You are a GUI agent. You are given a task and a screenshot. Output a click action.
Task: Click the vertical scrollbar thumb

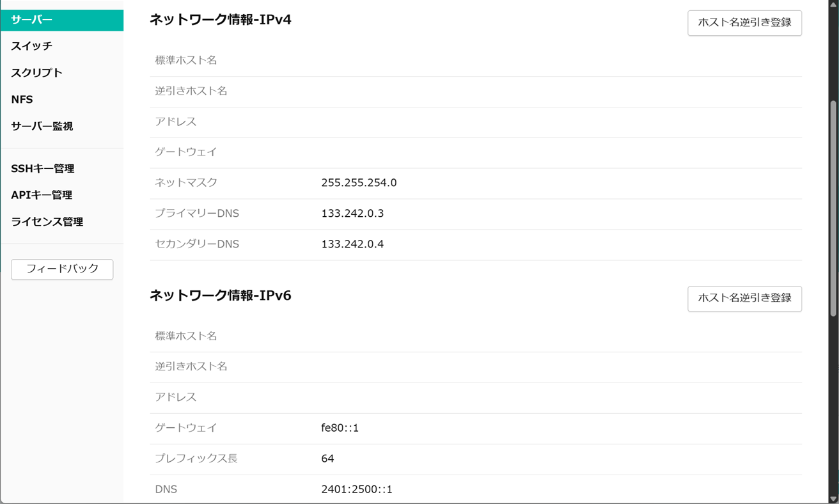pyautogui.click(x=833, y=208)
